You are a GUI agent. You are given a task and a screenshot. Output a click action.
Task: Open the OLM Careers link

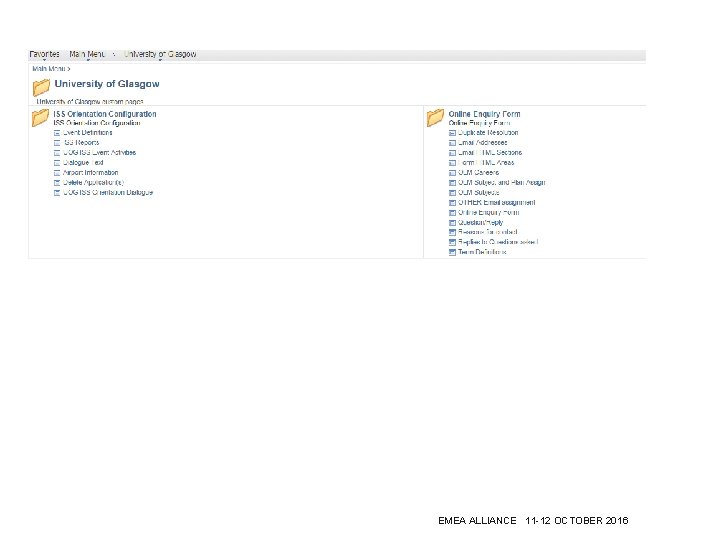tap(478, 173)
